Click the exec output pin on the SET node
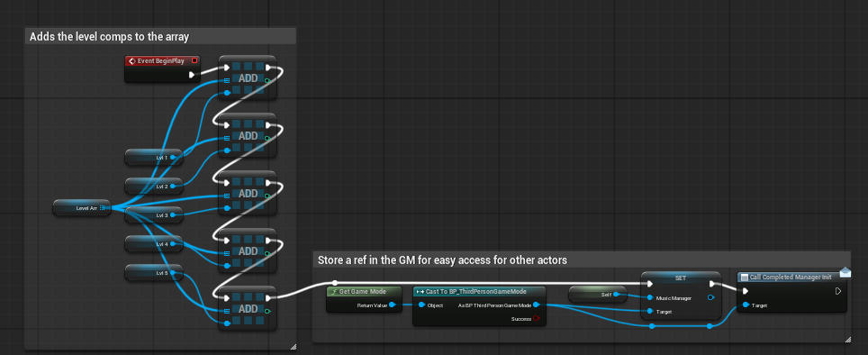 coord(712,284)
